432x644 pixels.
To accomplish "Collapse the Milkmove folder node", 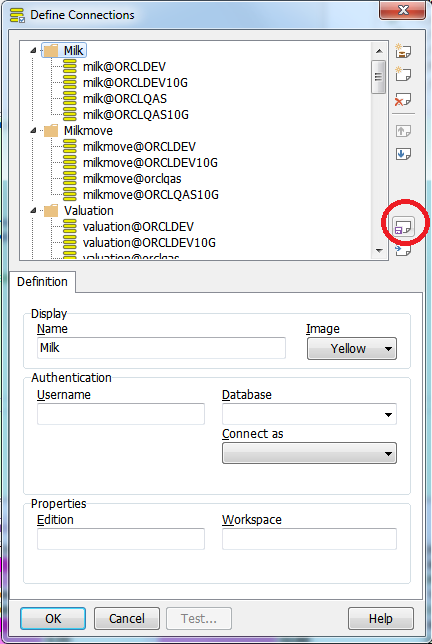I will tap(33, 131).
